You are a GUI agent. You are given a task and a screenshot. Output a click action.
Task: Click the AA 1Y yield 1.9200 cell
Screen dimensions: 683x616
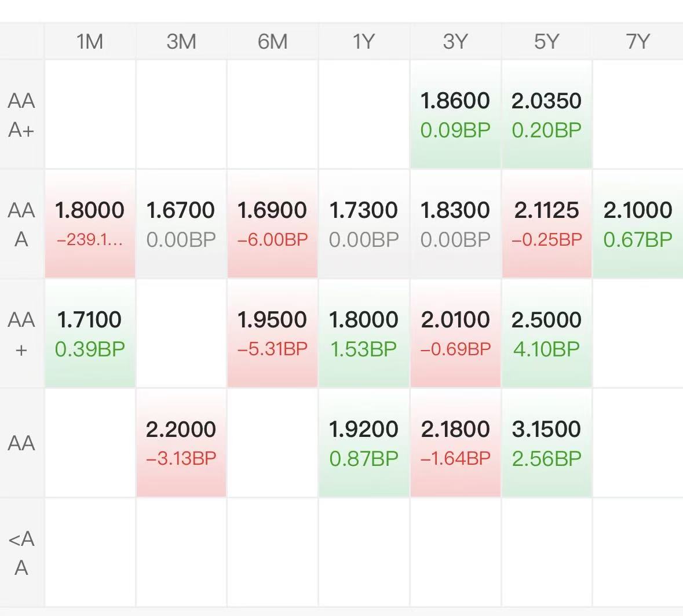click(364, 443)
